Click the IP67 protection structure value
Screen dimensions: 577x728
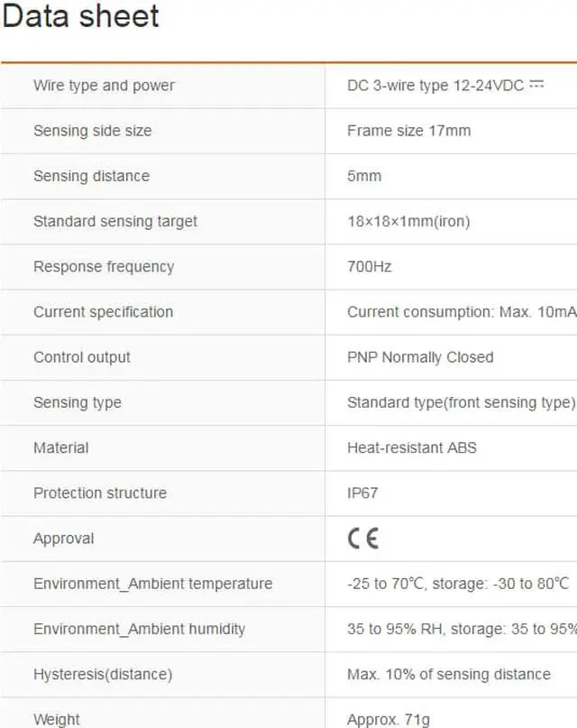[x=363, y=493]
